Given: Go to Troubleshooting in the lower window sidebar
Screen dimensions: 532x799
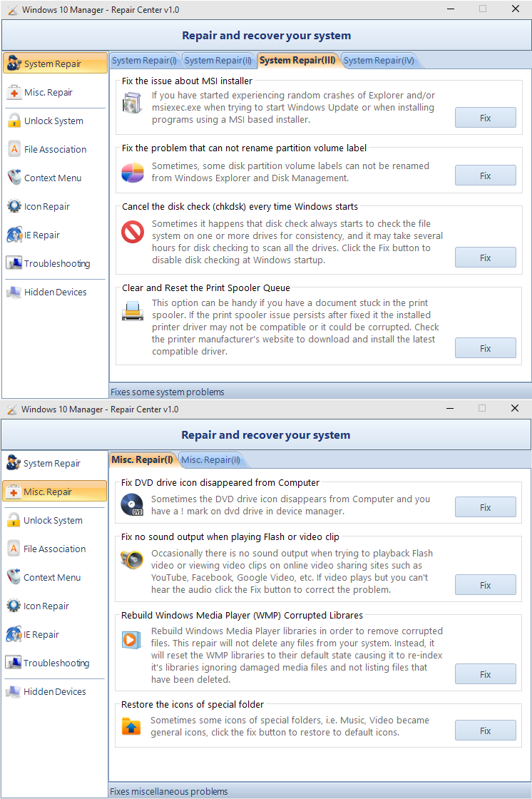Looking at the screenshot, I should click(x=54, y=663).
